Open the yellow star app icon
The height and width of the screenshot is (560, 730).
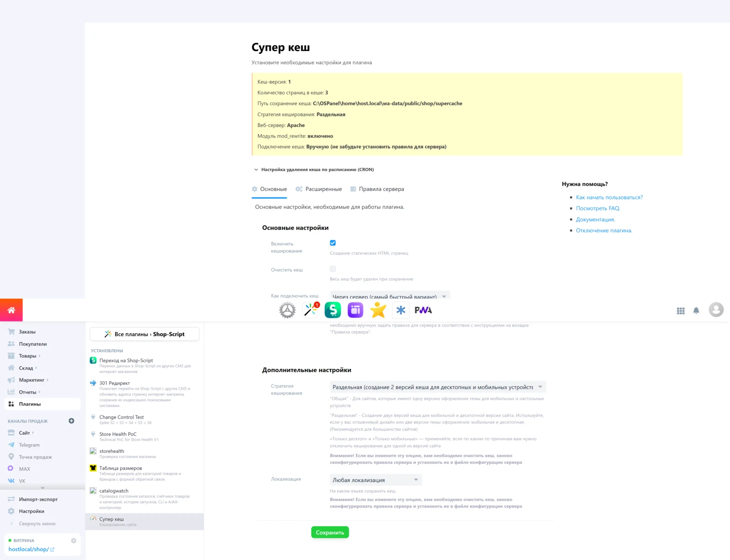[x=378, y=310]
